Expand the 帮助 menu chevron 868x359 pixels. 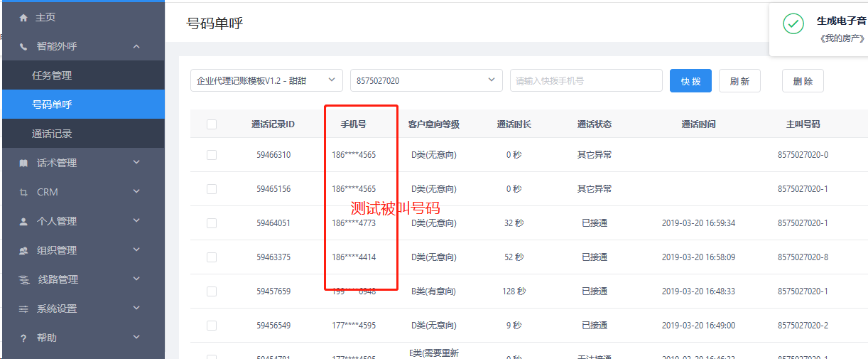click(x=136, y=338)
